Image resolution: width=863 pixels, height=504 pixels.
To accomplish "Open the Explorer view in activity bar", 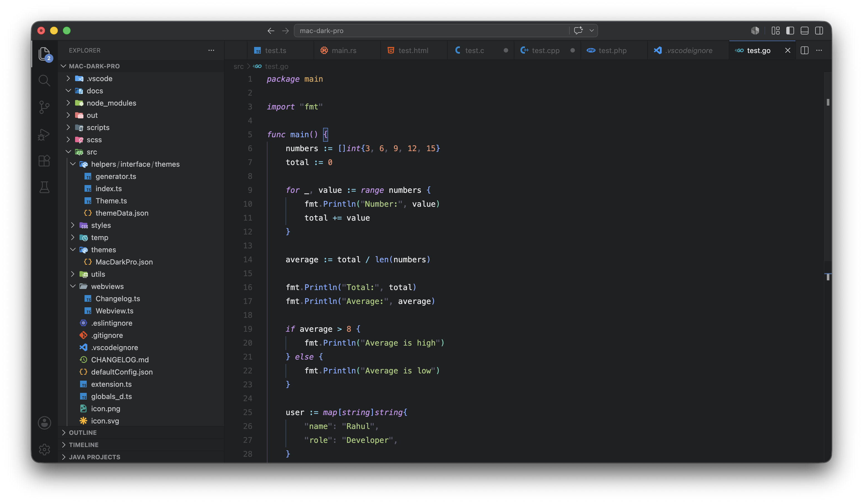I will [44, 54].
